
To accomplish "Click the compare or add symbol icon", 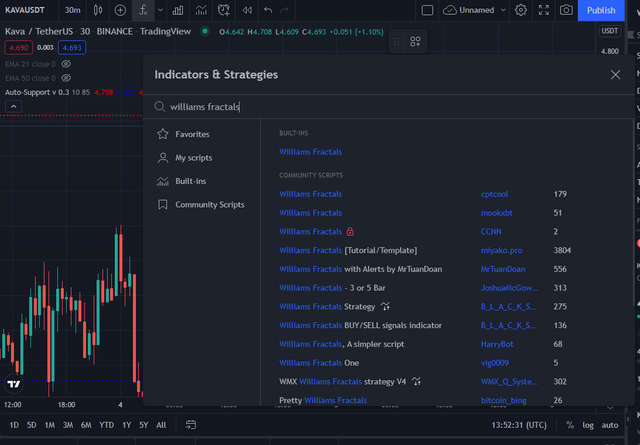I will (120, 10).
